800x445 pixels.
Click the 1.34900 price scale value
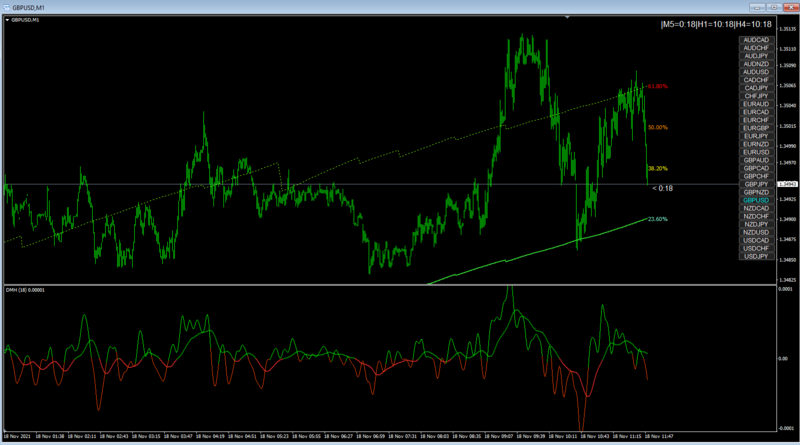pyautogui.click(x=788, y=219)
